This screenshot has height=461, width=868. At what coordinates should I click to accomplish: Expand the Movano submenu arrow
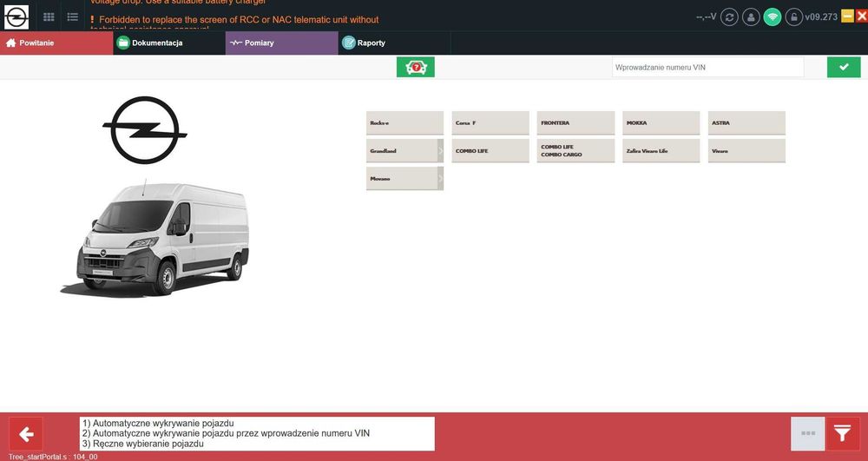[441, 178]
